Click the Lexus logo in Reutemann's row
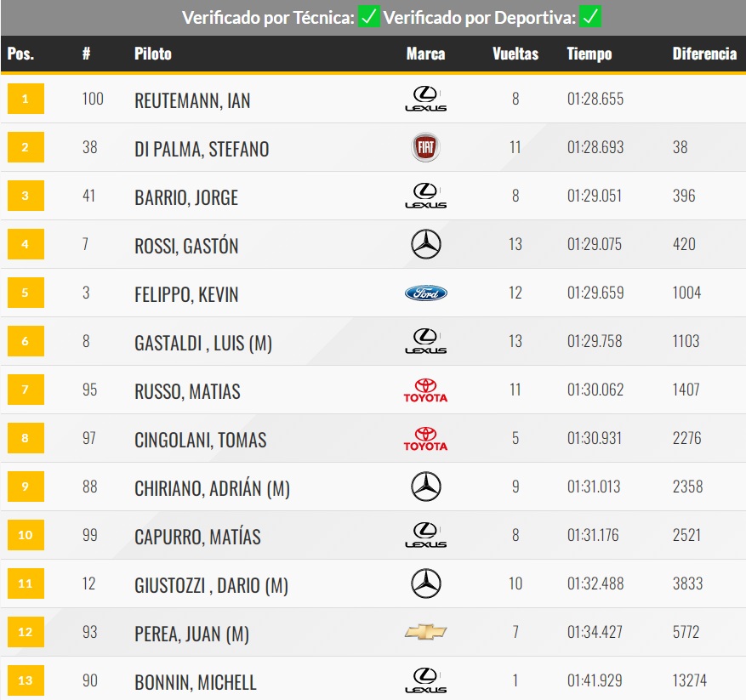 [x=425, y=99]
